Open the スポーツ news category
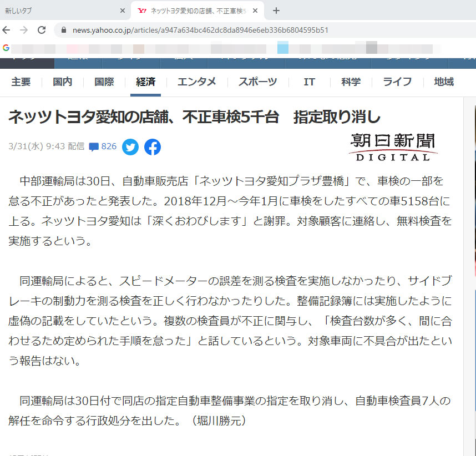Screen dimensions: 476x456 click(258, 82)
